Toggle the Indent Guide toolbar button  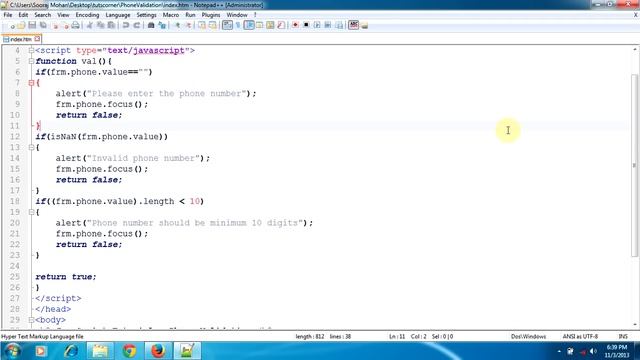tap(249, 25)
